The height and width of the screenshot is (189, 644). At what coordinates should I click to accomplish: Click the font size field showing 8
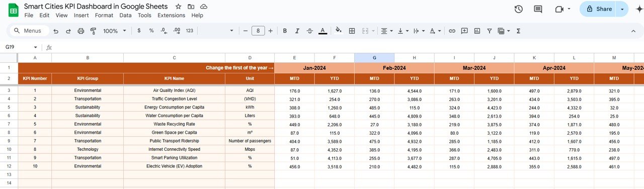[258, 31]
